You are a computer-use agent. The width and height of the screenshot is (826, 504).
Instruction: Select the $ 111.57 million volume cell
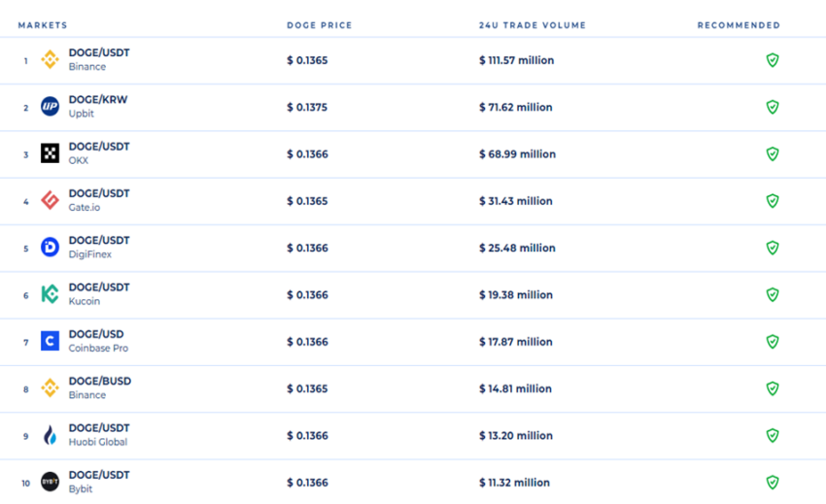click(x=516, y=60)
